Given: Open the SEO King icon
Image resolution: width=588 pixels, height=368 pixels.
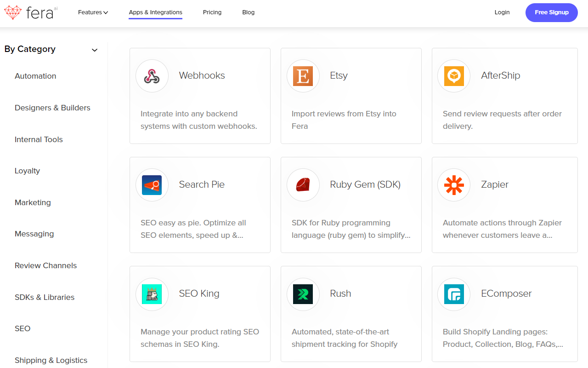Looking at the screenshot, I should click(152, 294).
